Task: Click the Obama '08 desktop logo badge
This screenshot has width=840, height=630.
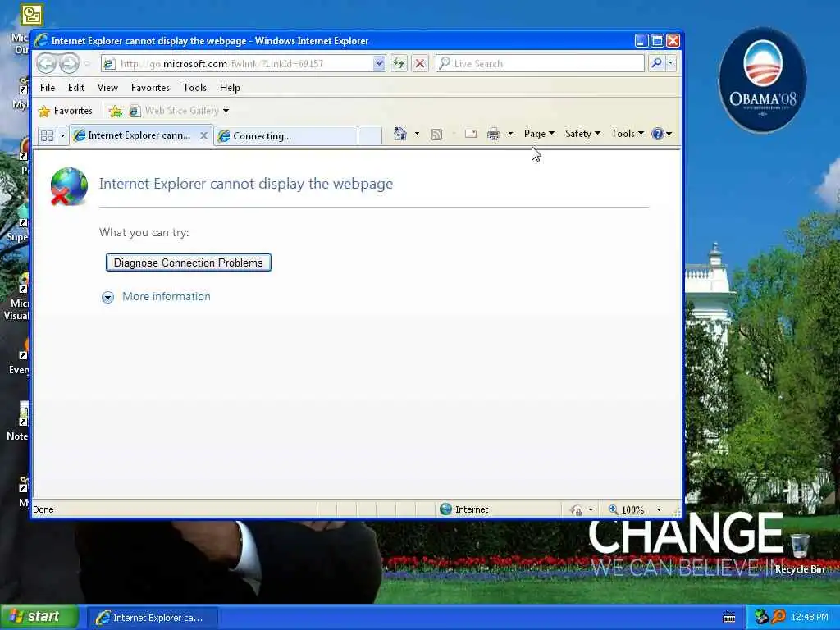Action: (x=762, y=80)
